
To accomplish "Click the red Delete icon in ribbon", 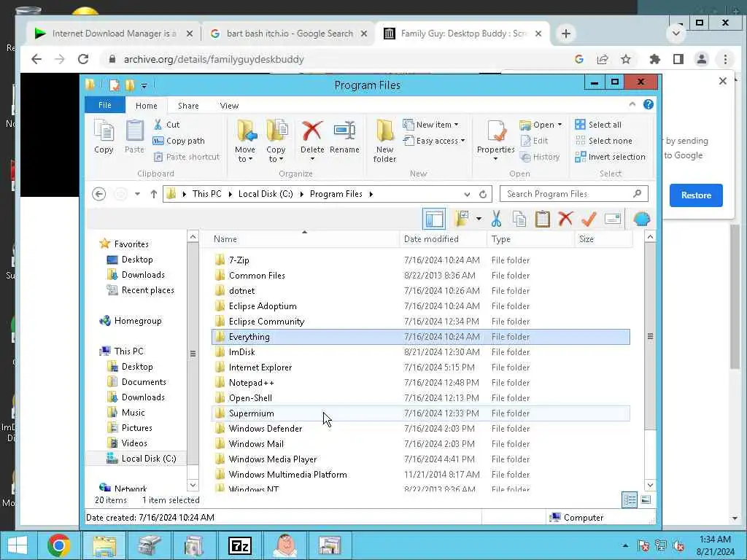I will point(312,131).
